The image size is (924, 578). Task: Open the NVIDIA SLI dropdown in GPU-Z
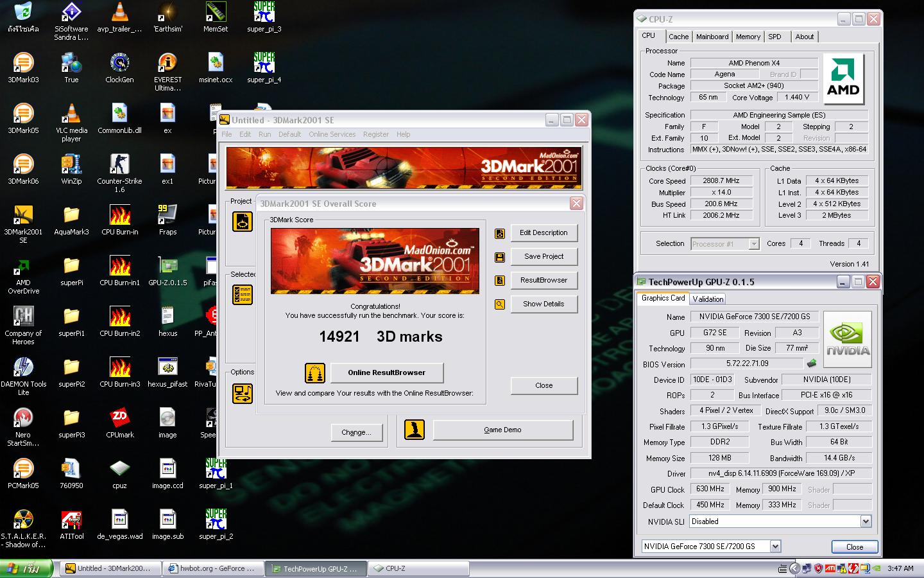coord(866,521)
